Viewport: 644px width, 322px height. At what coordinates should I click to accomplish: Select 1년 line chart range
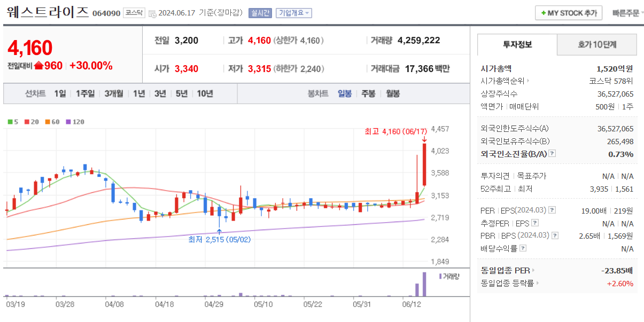click(139, 93)
